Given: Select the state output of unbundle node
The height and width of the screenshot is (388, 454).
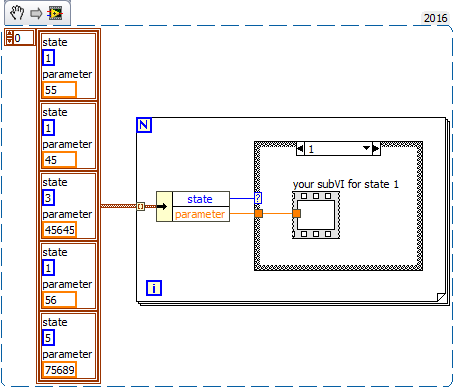Looking at the screenshot, I should pos(201,199).
